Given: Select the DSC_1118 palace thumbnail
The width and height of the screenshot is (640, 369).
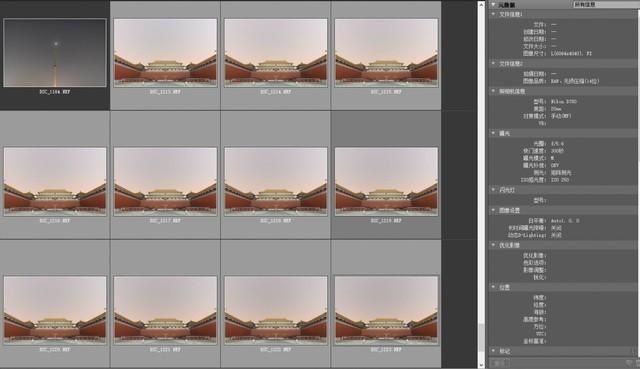Looking at the screenshot, I should point(276,182).
